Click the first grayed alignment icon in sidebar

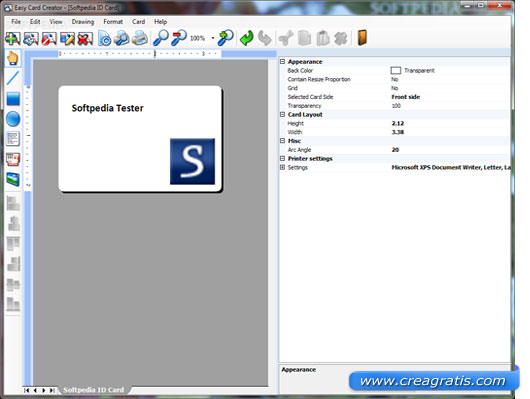(x=13, y=203)
